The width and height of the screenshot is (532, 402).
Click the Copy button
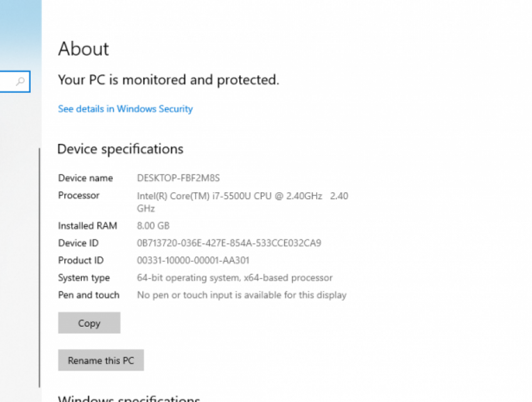pyautogui.click(x=89, y=322)
